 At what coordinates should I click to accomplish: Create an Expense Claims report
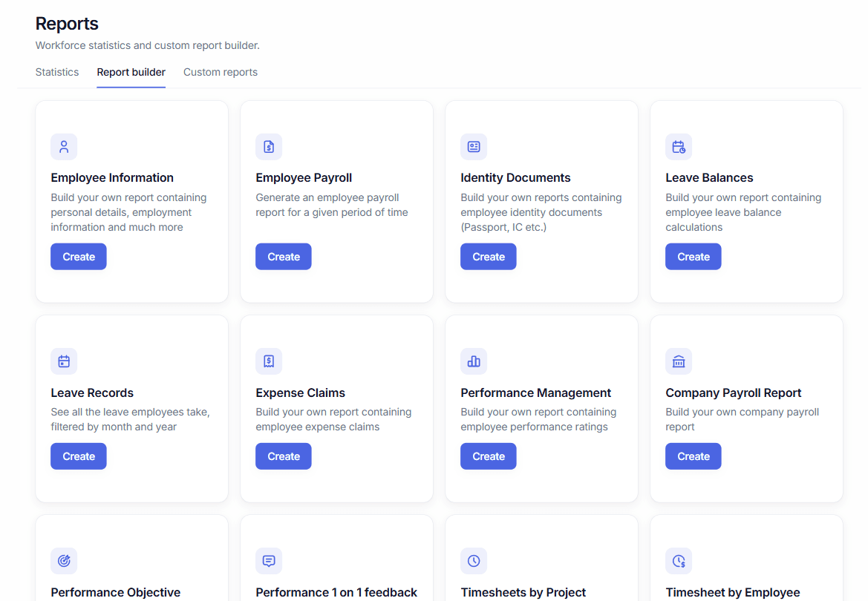tap(284, 456)
